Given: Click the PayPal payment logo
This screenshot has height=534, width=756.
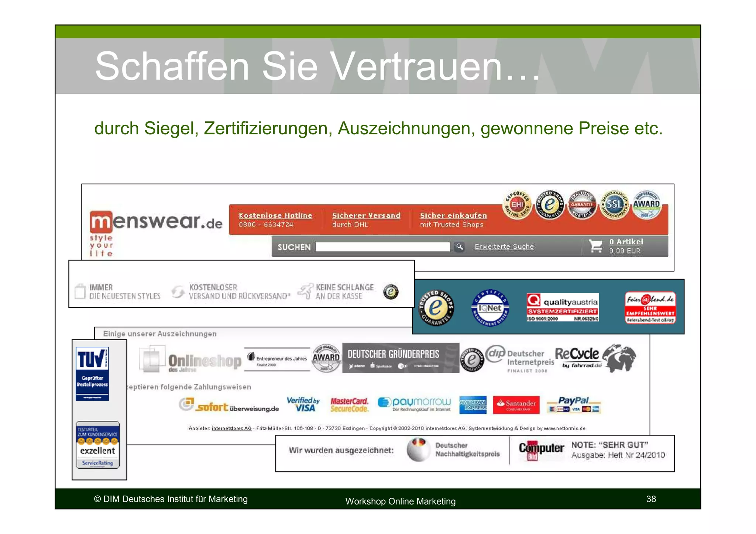Looking at the screenshot, I should point(574,405).
